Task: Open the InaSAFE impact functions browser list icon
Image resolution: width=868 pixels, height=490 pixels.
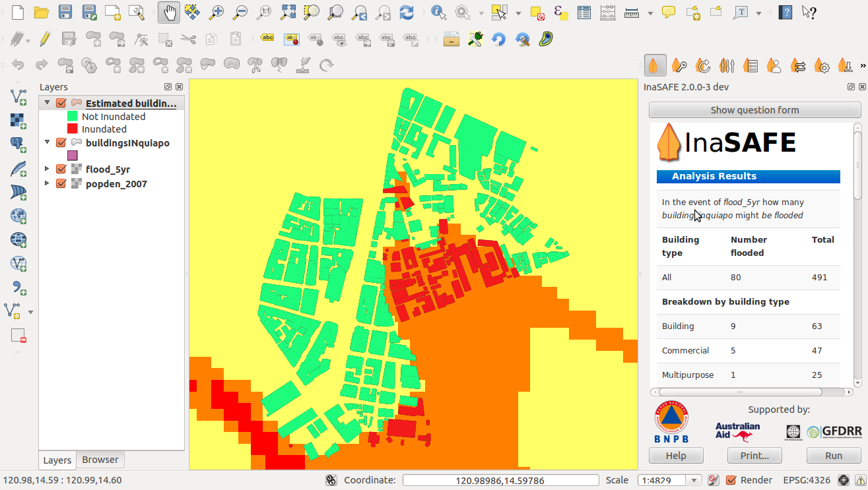Action: tap(751, 65)
